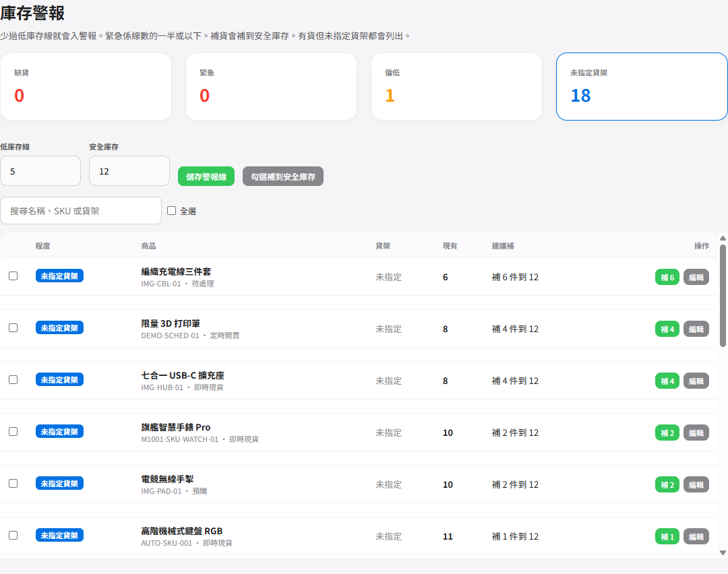Click the 商品 column header

[148, 246]
